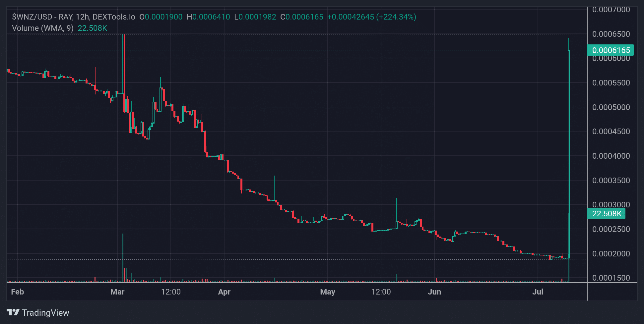This screenshot has height=324, width=644.
Task: Click the volume value 22.508K in legend
Action: [93, 28]
